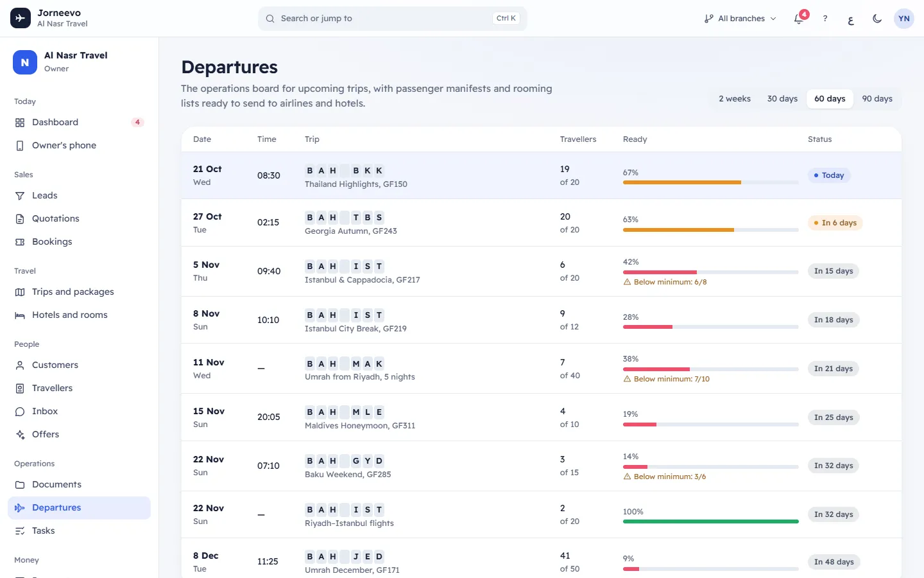924x578 pixels.
Task: Open the notifications bell icon
Action: tap(799, 19)
